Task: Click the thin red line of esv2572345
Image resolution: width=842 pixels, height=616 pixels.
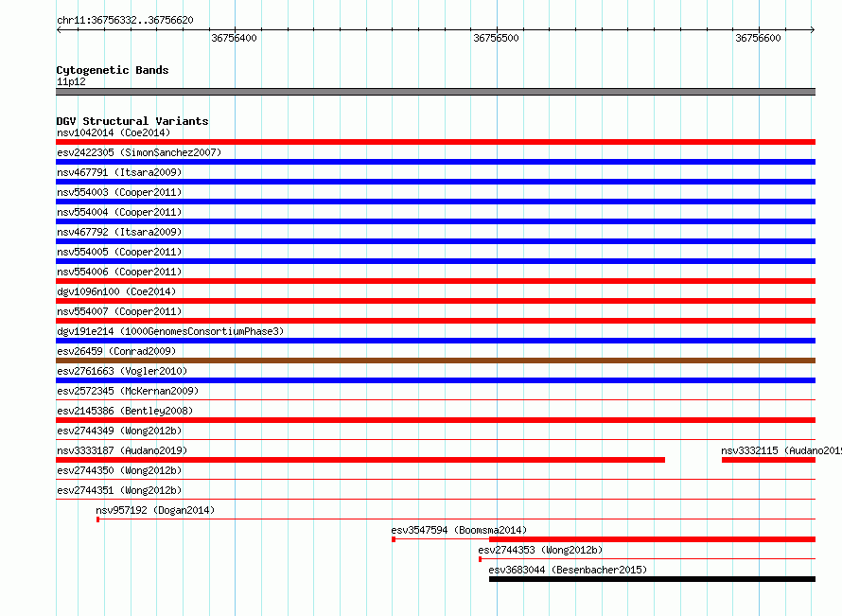Action: (x=435, y=400)
